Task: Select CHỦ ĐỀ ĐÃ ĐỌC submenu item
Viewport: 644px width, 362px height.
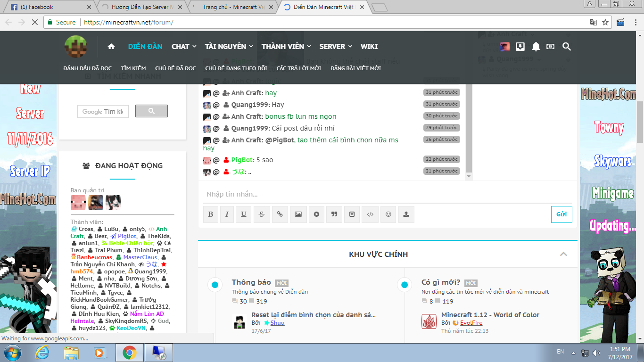Action: tap(175, 68)
